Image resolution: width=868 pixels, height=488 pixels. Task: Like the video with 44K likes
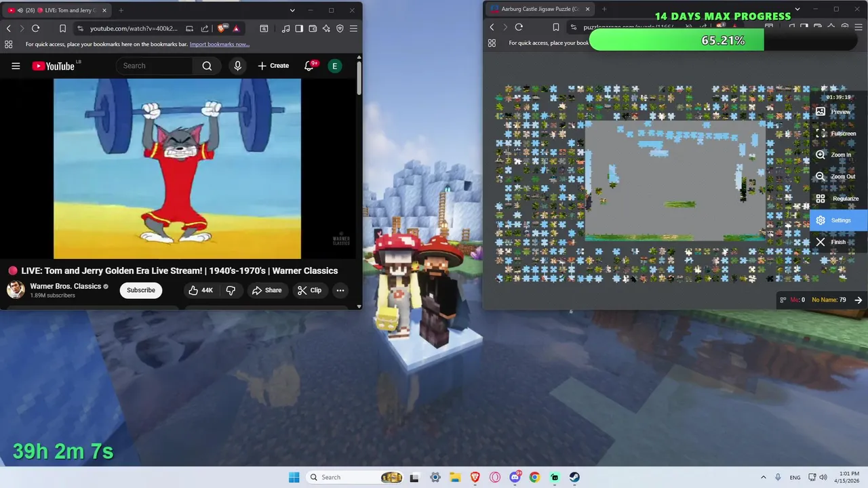201,290
